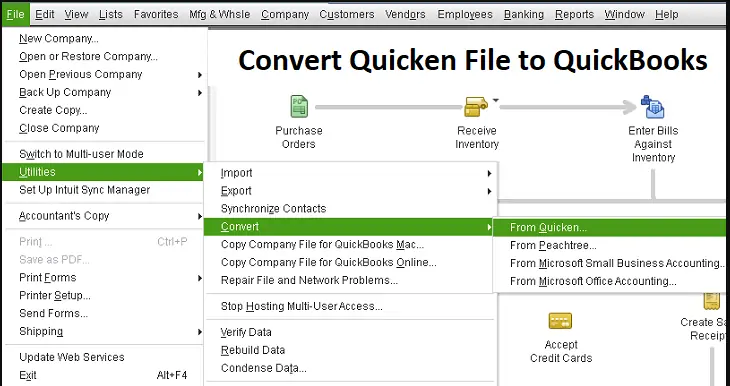Expand the Shipping submenu

click(x=103, y=332)
